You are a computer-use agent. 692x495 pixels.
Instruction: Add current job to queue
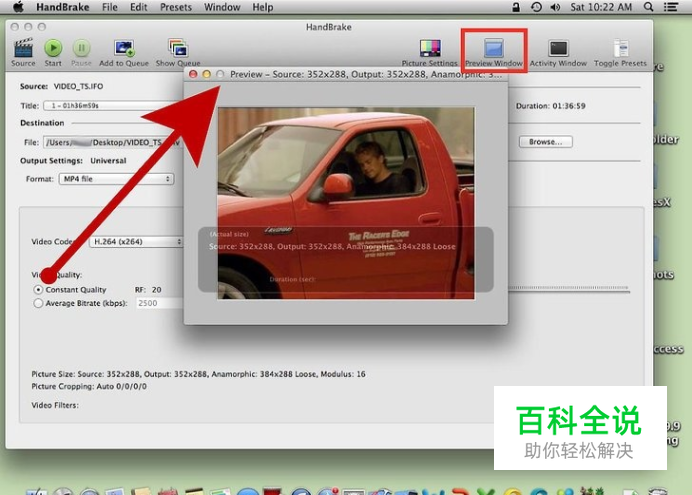(124, 52)
